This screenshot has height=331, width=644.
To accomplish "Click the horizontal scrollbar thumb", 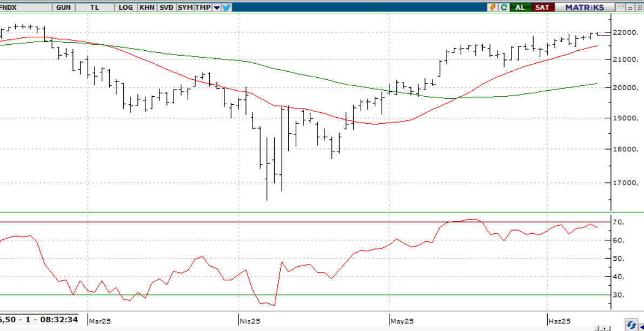I will coord(597,328).
